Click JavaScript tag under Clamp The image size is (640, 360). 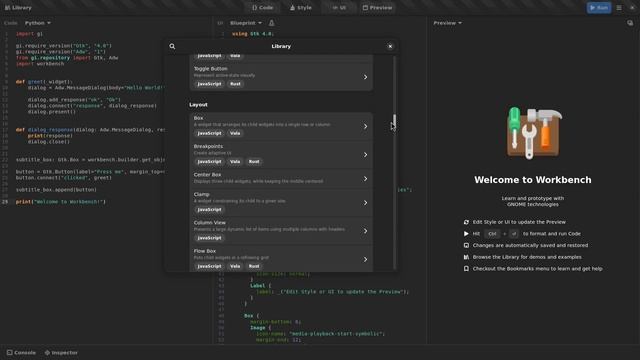(209, 210)
